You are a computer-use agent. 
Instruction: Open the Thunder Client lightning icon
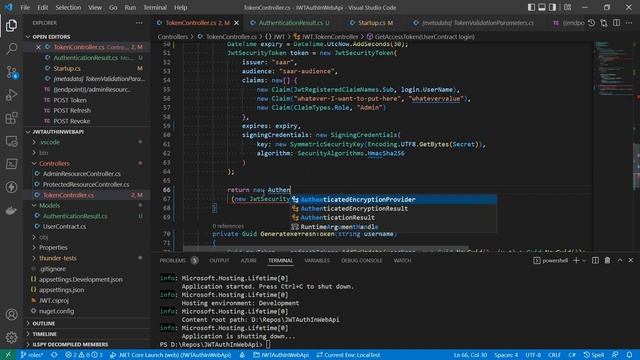pyautogui.click(x=11, y=187)
